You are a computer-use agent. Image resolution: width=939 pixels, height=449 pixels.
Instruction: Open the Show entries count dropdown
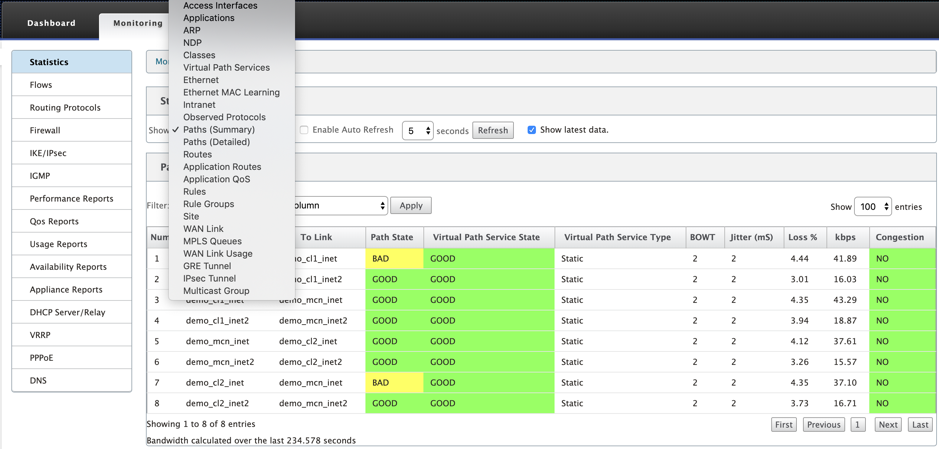click(x=873, y=207)
